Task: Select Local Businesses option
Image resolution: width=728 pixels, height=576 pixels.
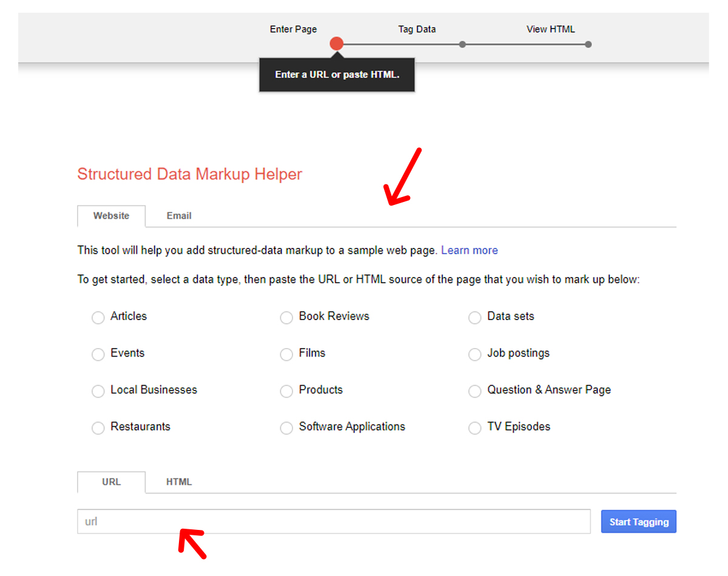Action: point(98,392)
